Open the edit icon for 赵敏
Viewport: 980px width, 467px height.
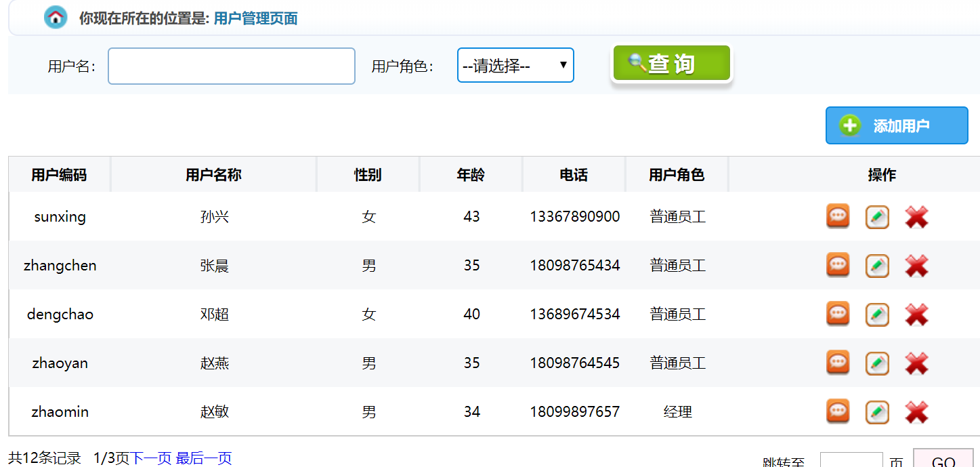coord(877,411)
